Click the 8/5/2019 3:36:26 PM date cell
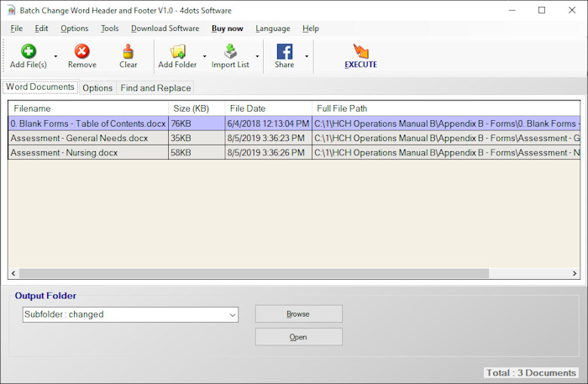The width and height of the screenshot is (588, 384). tap(268, 153)
